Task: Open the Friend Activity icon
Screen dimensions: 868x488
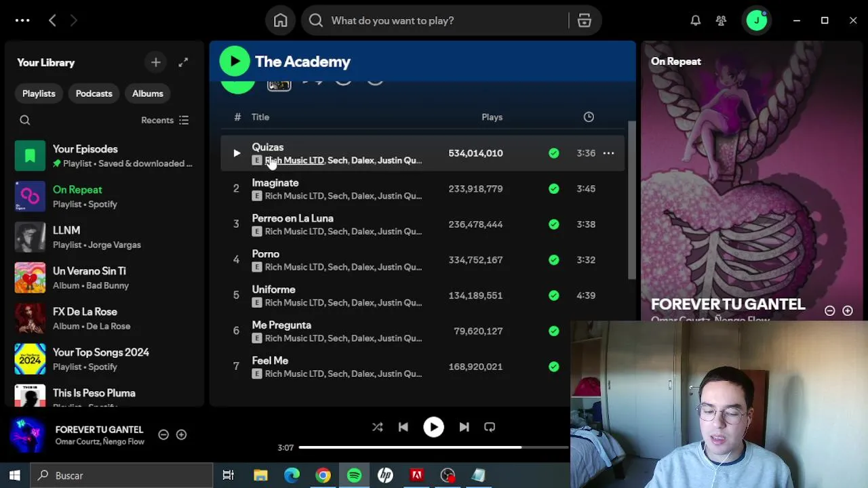Action: (721, 20)
